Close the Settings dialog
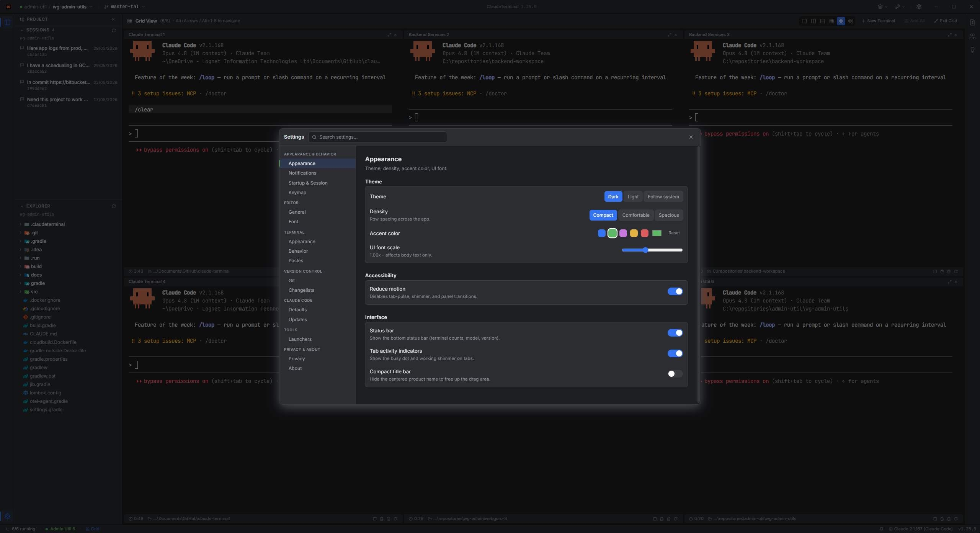Screen dimensions: 980x533 coord(691,137)
